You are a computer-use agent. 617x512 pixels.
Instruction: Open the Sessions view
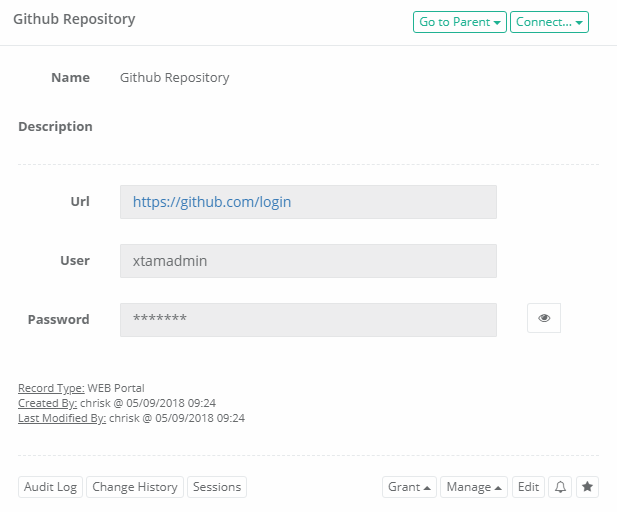217,487
